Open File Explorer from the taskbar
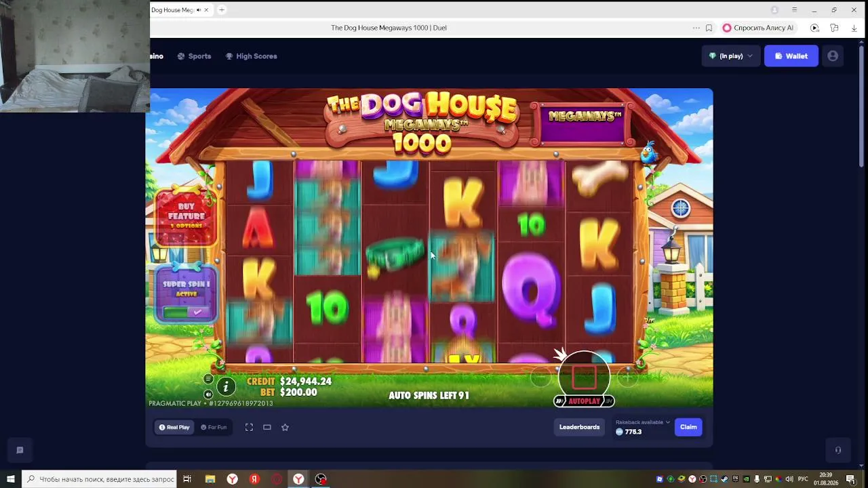The width and height of the screenshot is (868, 488). tap(210, 479)
